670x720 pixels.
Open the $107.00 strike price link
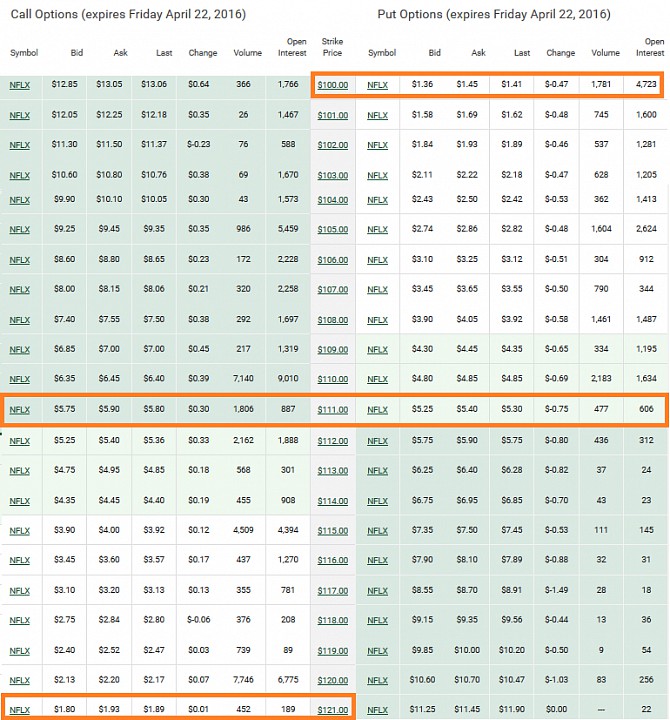(332, 290)
